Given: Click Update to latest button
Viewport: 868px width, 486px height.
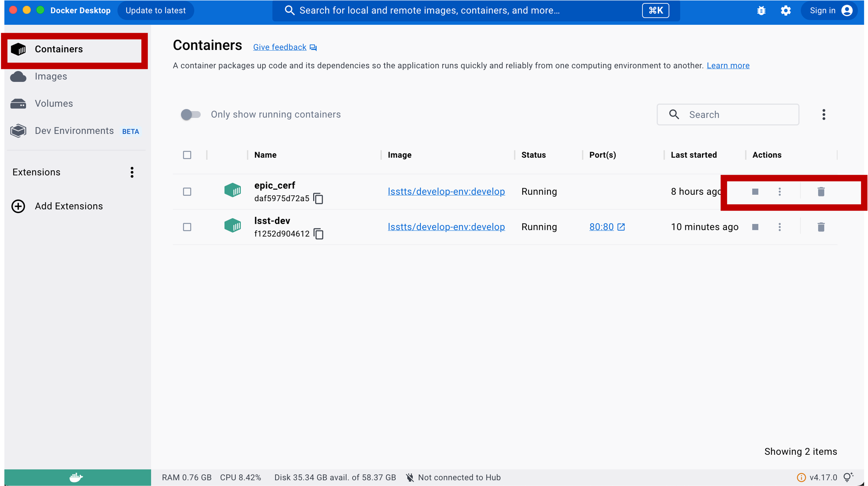Looking at the screenshot, I should (x=155, y=10).
